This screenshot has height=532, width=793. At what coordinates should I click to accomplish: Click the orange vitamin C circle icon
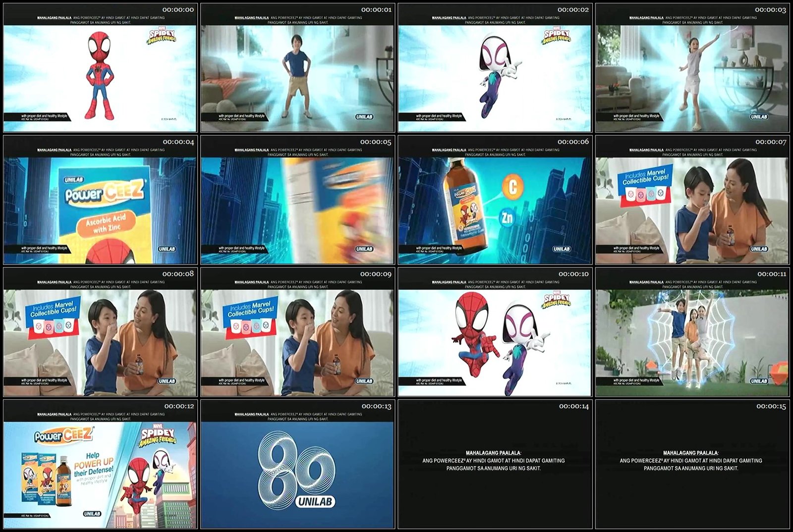[513, 187]
